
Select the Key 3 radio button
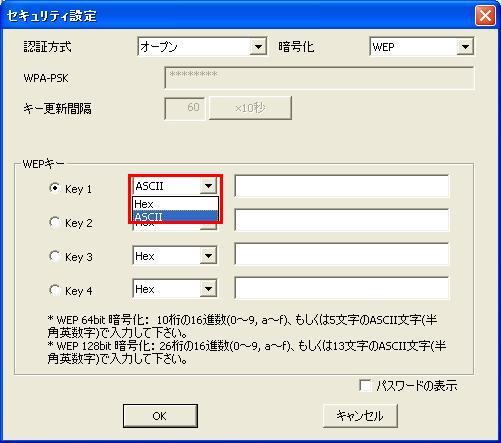pyautogui.click(x=55, y=256)
